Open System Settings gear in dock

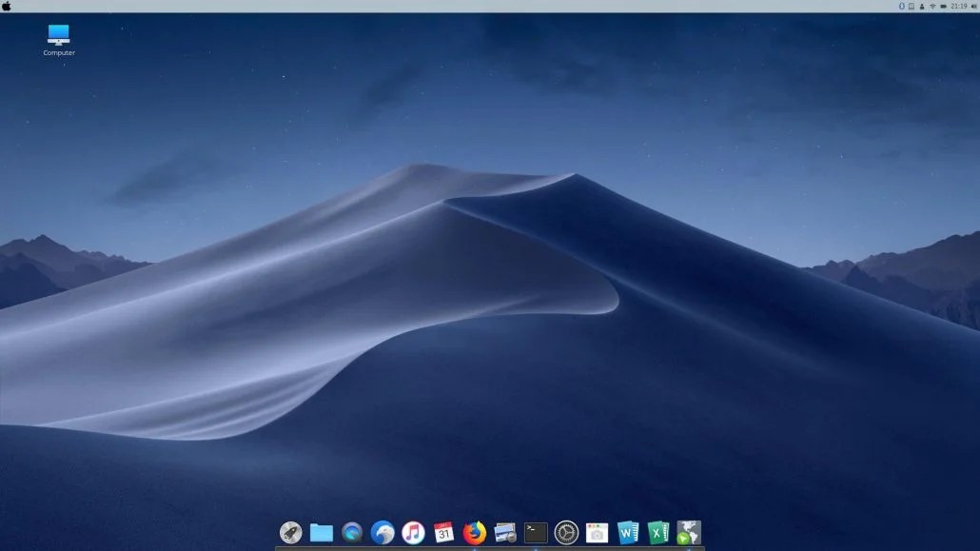566,532
